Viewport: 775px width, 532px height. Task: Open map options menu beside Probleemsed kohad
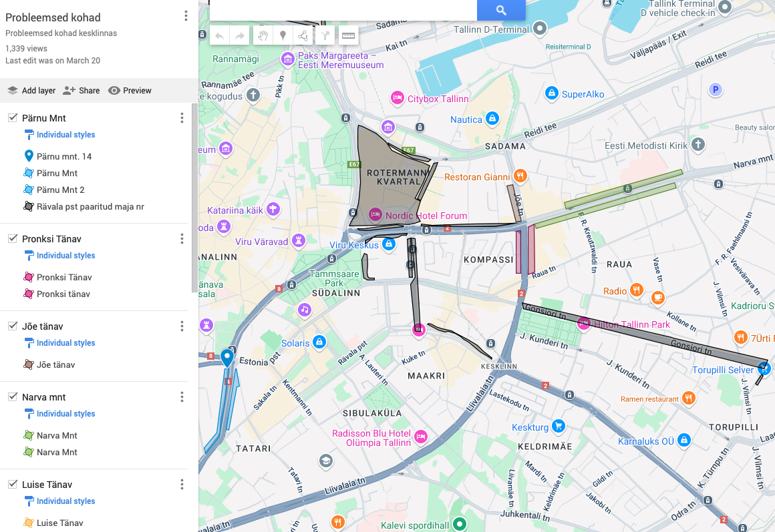186,16
